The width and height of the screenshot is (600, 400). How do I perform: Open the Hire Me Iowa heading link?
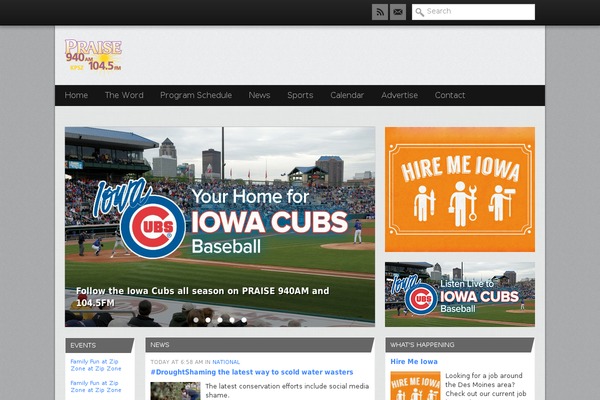pyautogui.click(x=414, y=361)
